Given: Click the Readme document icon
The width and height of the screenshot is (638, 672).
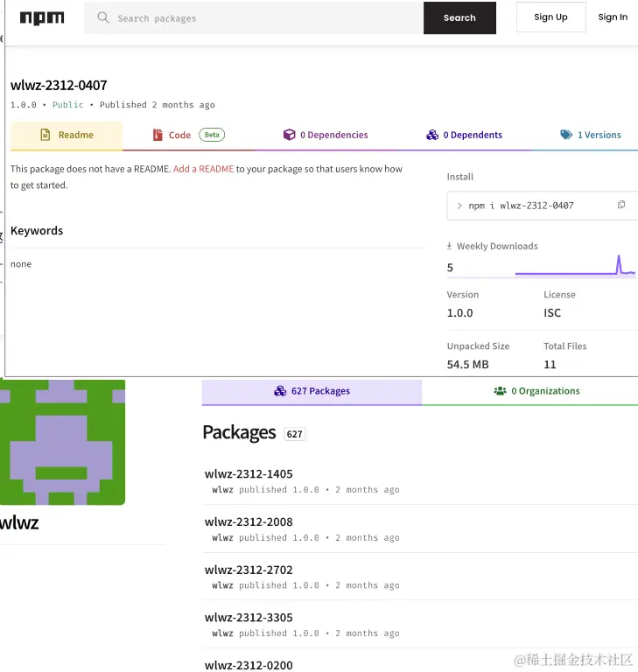Looking at the screenshot, I should (x=45, y=135).
